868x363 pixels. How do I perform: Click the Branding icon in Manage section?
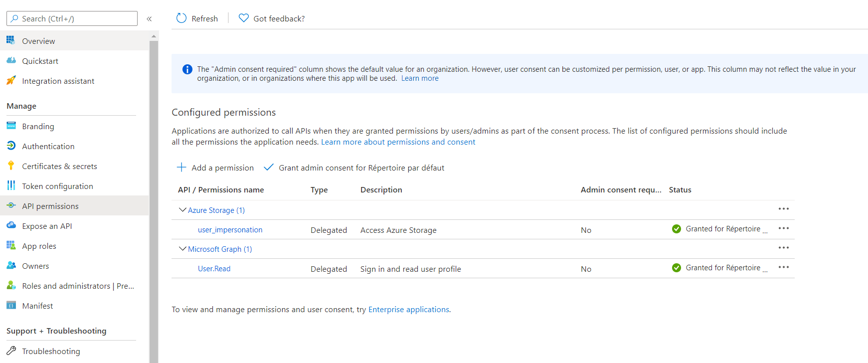[x=11, y=126]
